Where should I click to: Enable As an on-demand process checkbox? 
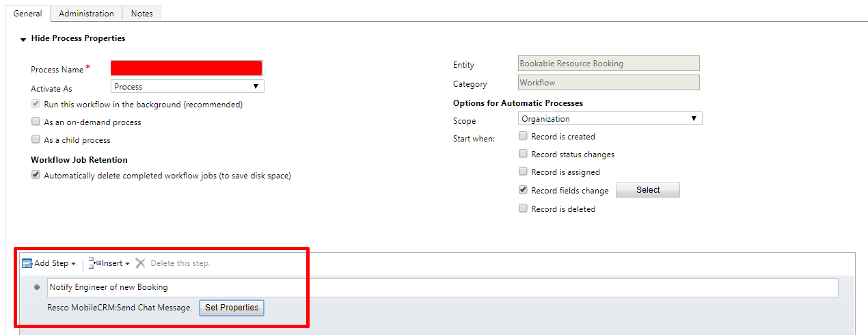point(36,122)
